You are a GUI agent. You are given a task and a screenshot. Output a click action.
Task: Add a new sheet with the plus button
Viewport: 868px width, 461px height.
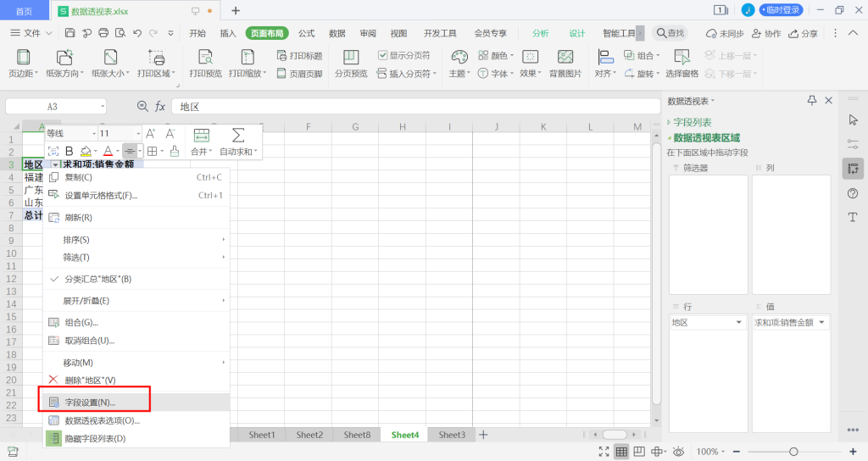pos(483,435)
